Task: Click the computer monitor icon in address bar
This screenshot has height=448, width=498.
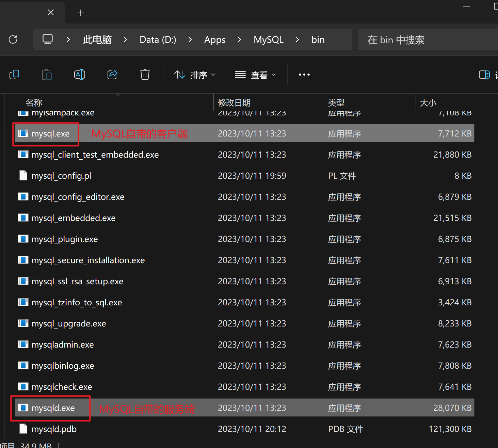Action: [48, 39]
